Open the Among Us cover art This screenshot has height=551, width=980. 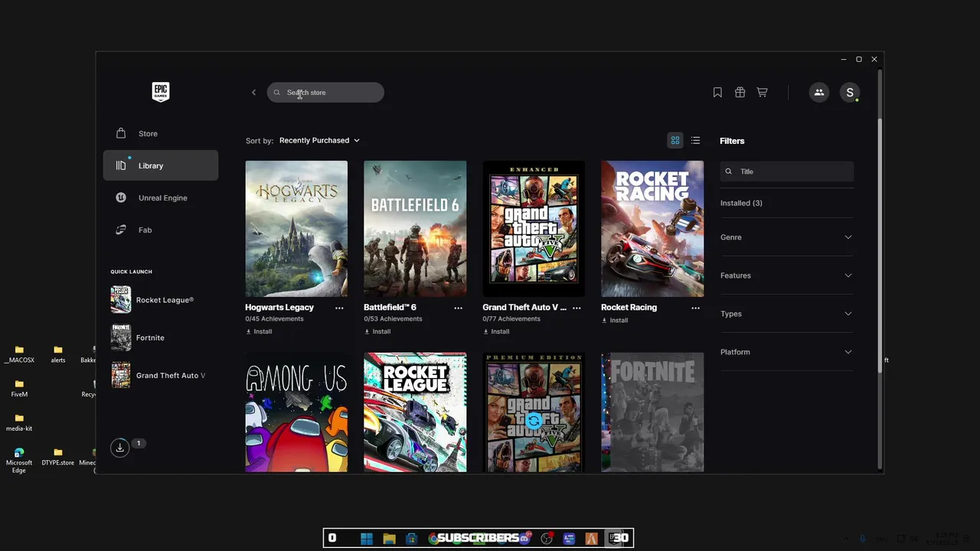pyautogui.click(x=296, y=412)
